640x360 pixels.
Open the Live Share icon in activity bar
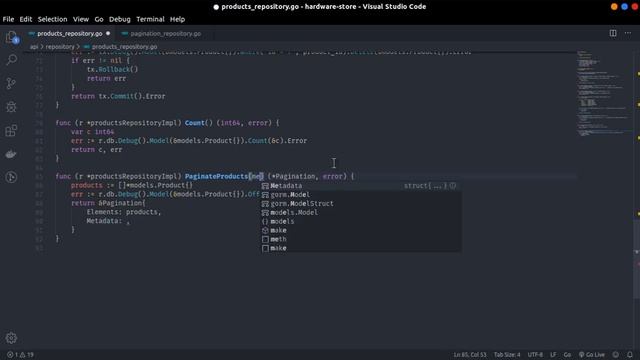(11, 177)
